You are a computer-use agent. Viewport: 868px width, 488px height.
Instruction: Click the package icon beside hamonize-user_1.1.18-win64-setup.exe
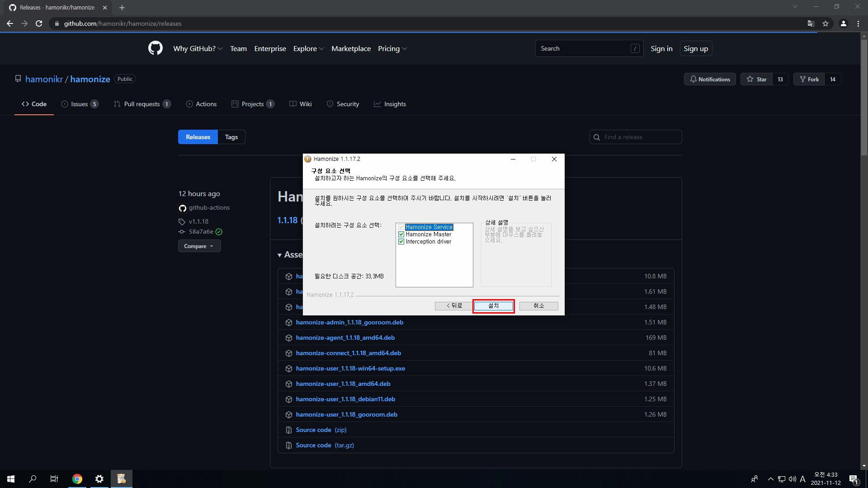pyautogui.click(x=289, y=369)
